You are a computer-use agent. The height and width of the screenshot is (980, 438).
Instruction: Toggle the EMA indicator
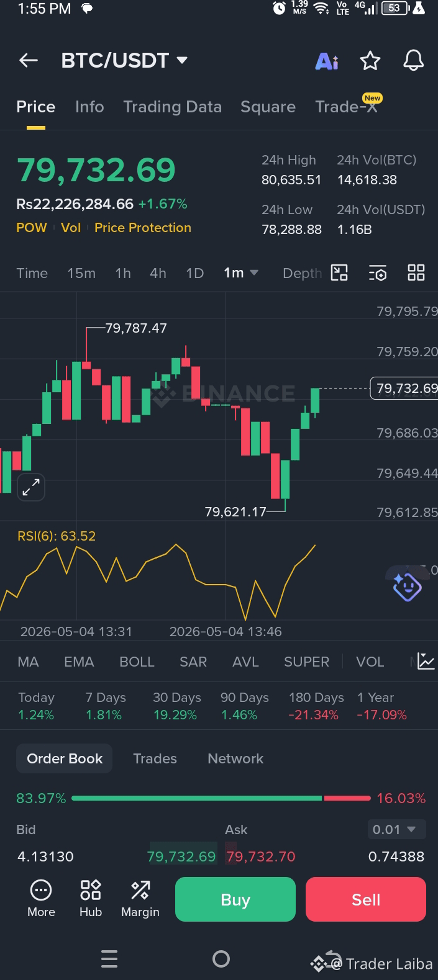[x=79, y=662]
